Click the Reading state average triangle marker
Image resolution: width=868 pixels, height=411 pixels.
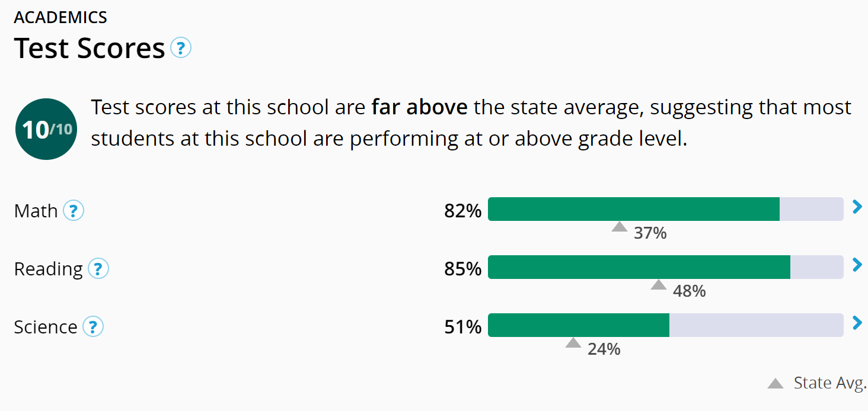[x=659, y=285]
